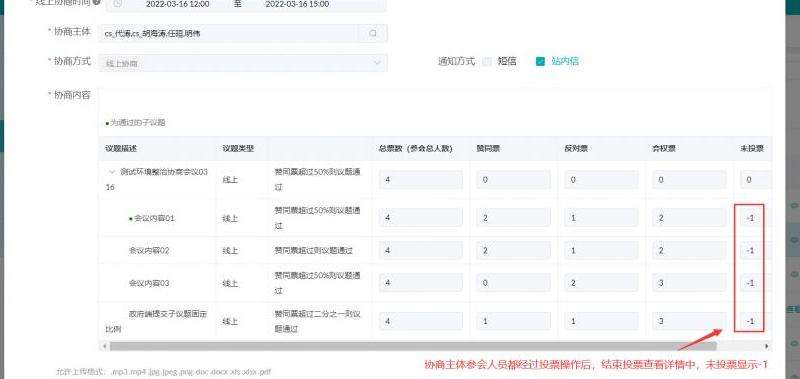Image resolution: width=800 pixels, height=379 pixels.
Task: Click the 议题类型 column header
Action: tap(238, 149)
